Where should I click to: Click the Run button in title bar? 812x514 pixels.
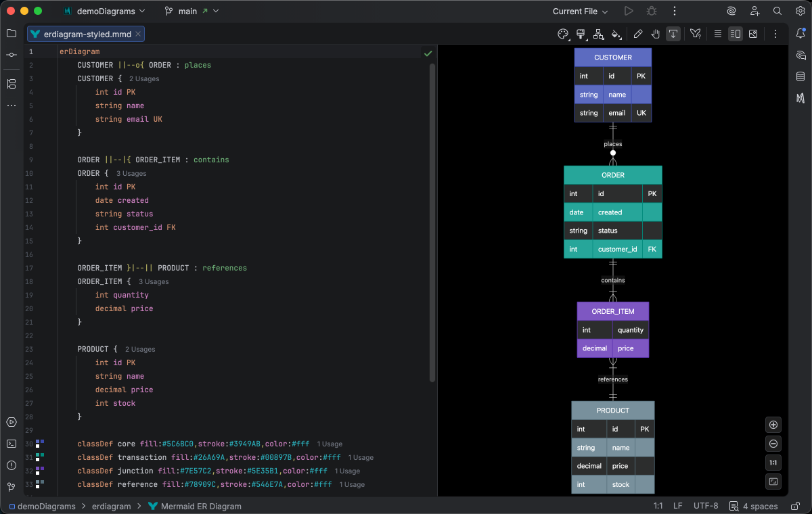pos(629,11)
